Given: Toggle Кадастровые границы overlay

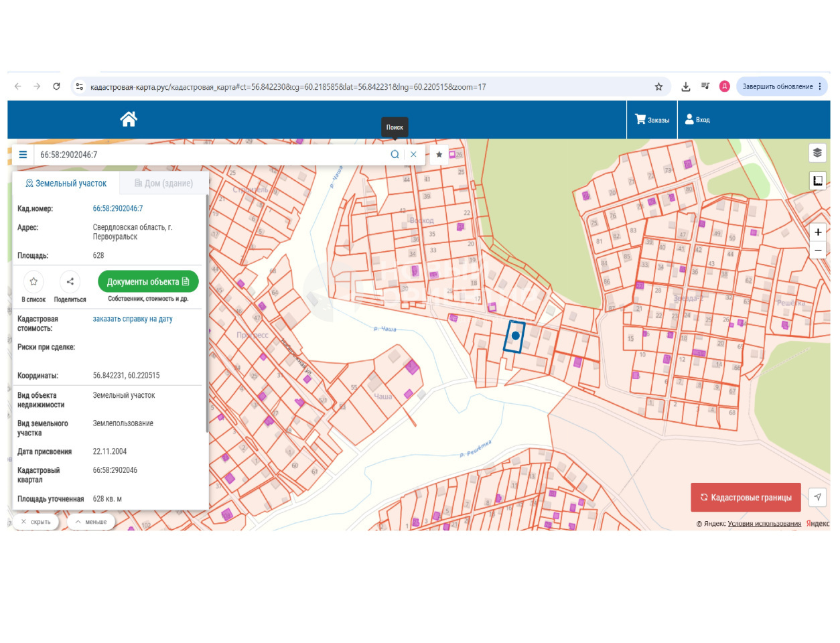Looking at the screenshot, I should click(x=746, y=498).
